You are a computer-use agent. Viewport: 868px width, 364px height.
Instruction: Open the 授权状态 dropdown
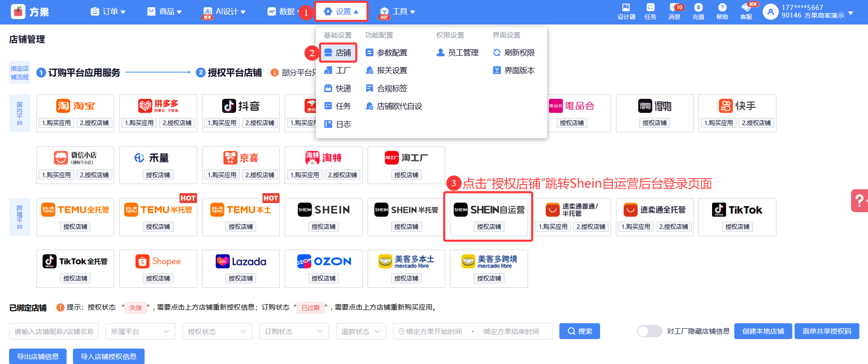pyautogui.click(x=217, y=331)
